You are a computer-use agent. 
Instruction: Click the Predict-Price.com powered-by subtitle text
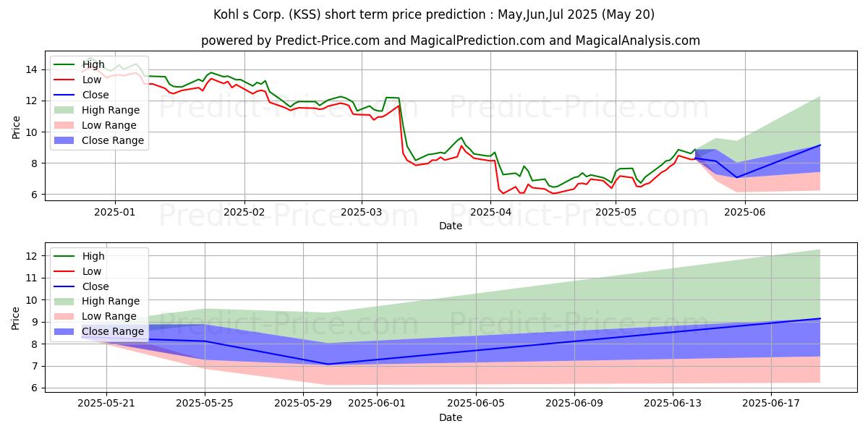[x=330, y=41]
